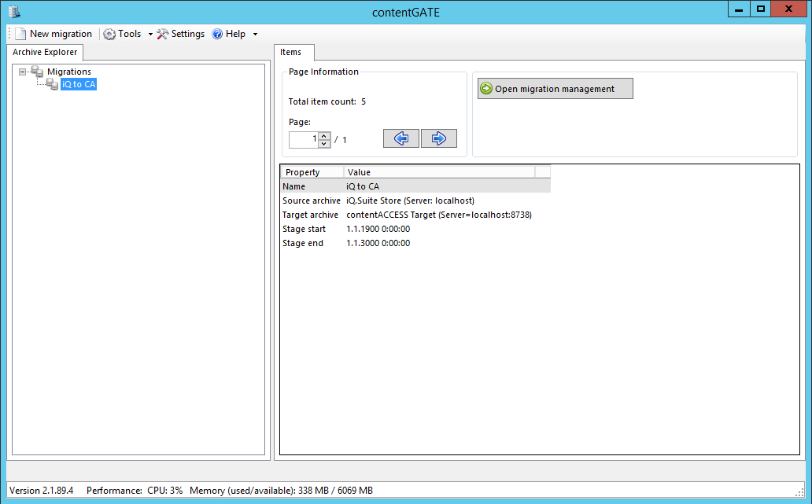This screenshot has height=504, width=812.
Task: Go to previous page with left arrow
Action: (401, 138)
